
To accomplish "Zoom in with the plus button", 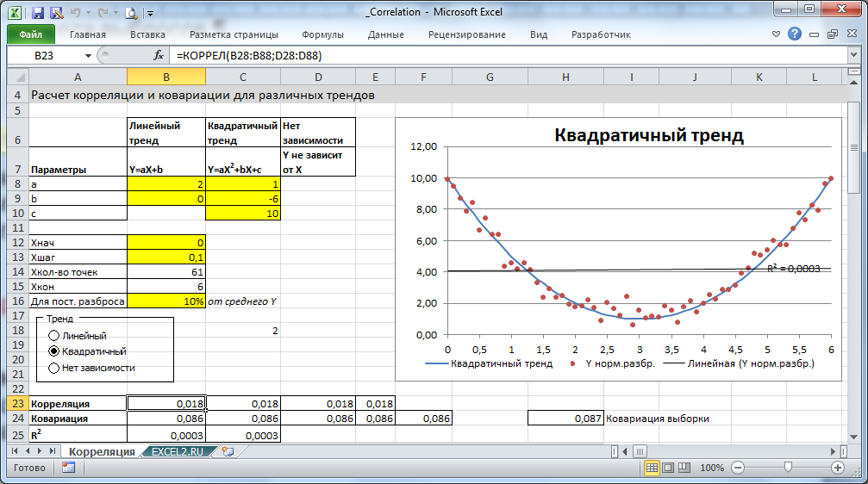I will (838, 468).
